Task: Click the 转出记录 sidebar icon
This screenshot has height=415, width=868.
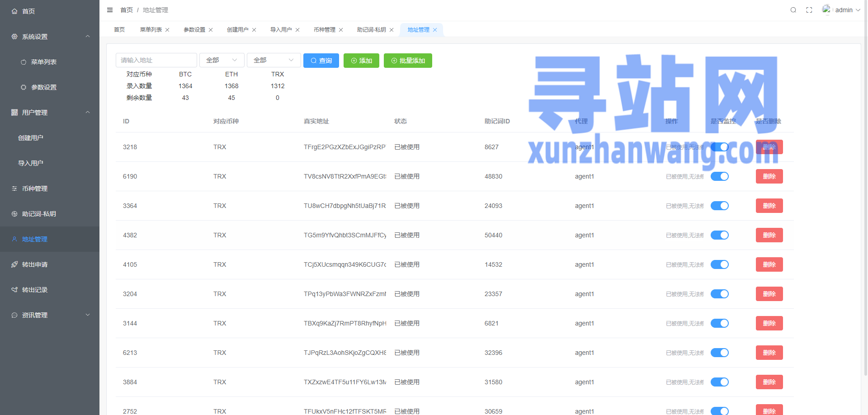Action: (x=14, y=290)
